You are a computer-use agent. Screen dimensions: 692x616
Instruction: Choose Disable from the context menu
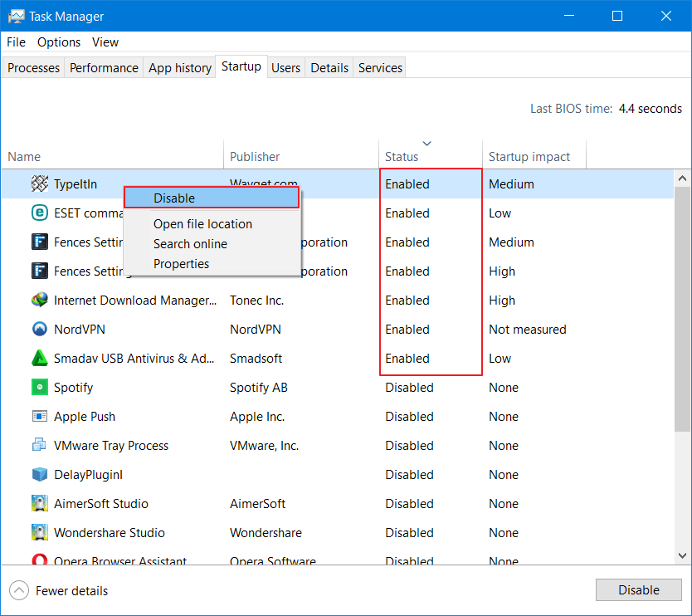coord(212,198)
